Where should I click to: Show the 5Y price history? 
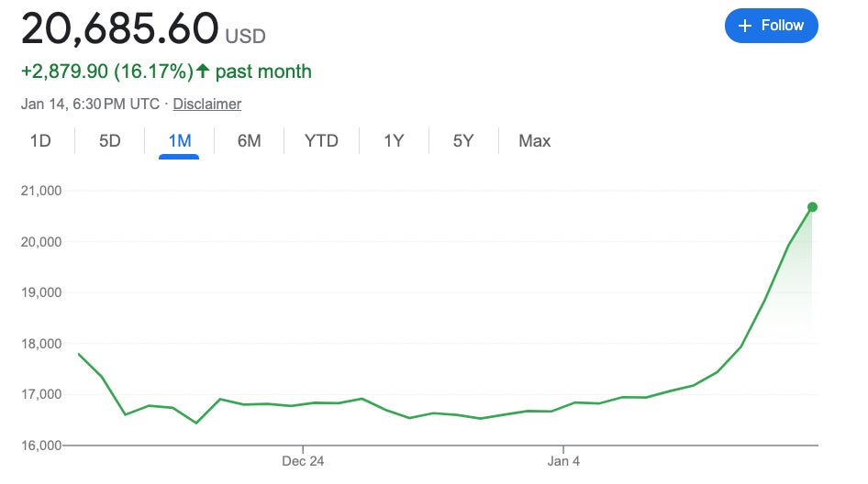click(463, 141)
